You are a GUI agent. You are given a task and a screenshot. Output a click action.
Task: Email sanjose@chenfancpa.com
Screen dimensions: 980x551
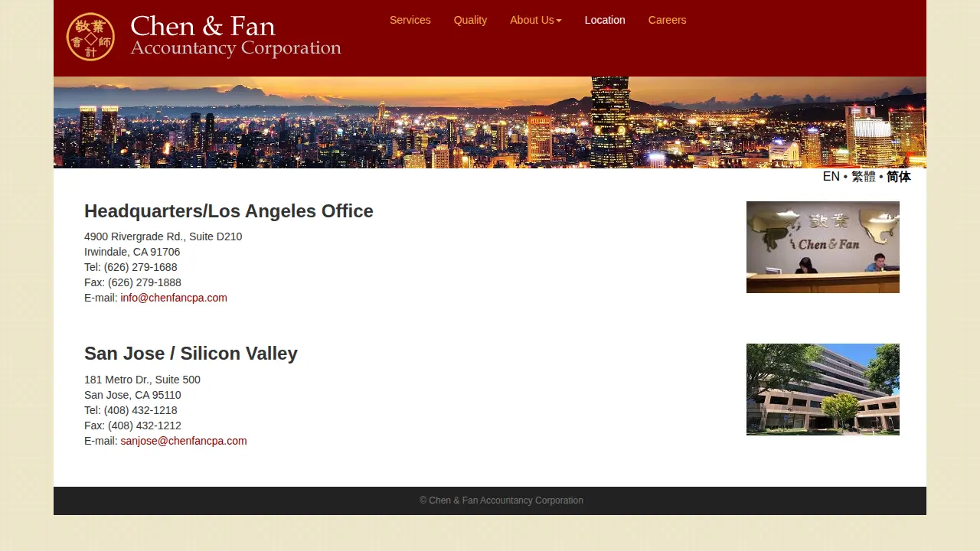pos(184,441)
